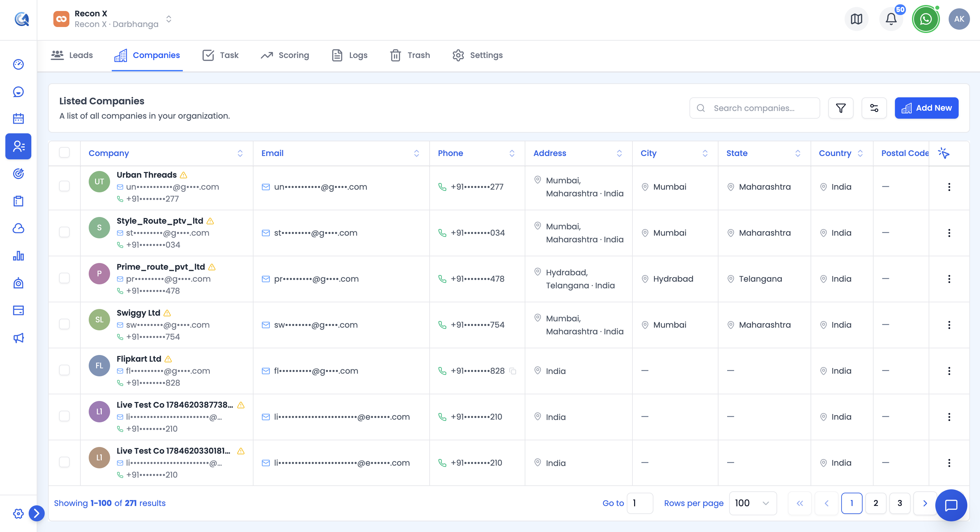Screen dimensions: 980x532
Task: Open the gear settings icon at sidebar bottom
Action: [x=18, y=513]
